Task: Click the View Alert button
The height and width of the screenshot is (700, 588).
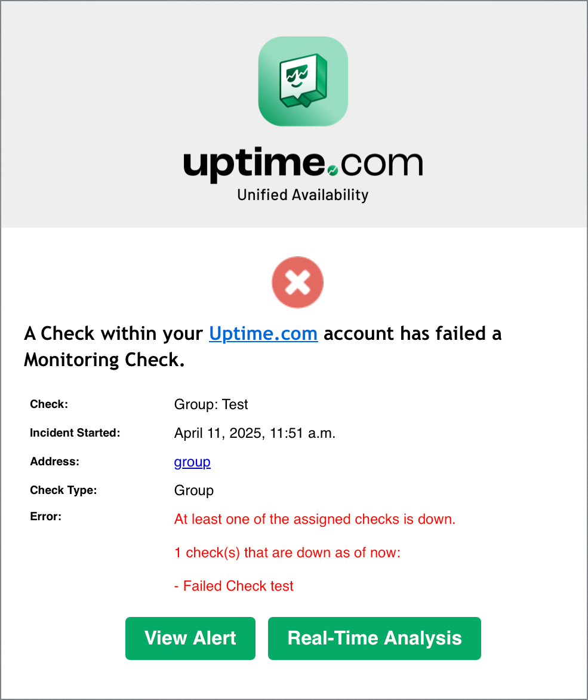Action: (x=190, y=638)
